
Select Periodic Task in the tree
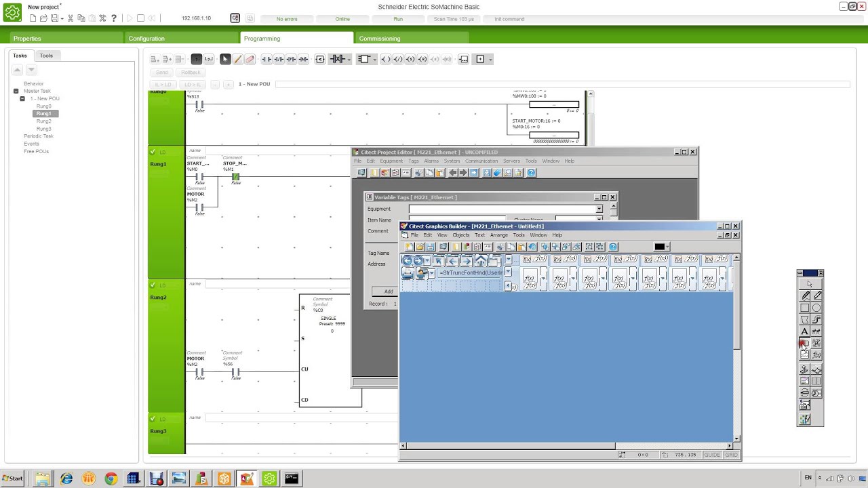tap(39, 136)
